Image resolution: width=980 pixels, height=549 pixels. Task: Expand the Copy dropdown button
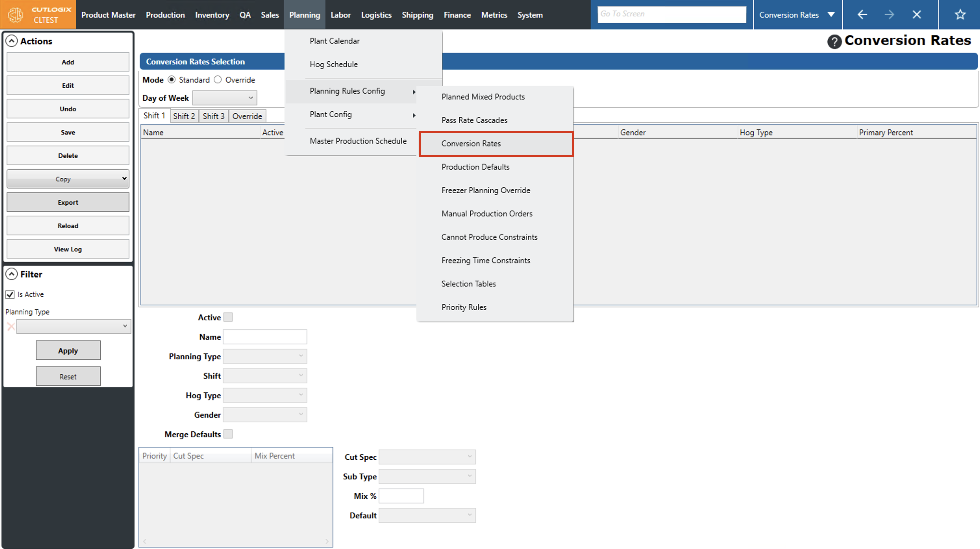(124, 179)
